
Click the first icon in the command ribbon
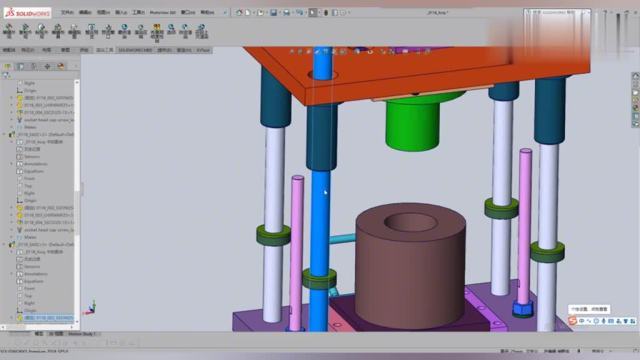click(x=9, y=31)
